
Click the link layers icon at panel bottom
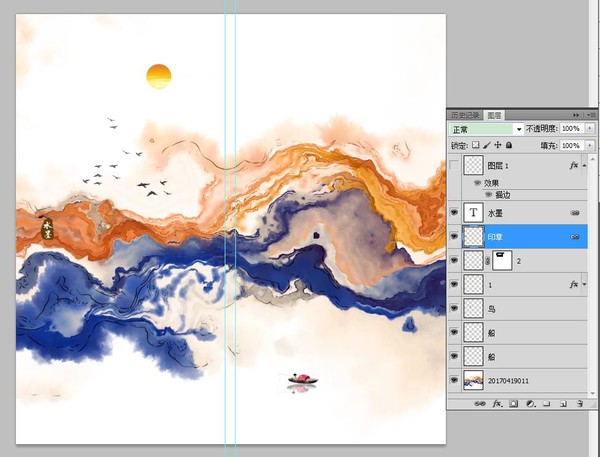480,404
